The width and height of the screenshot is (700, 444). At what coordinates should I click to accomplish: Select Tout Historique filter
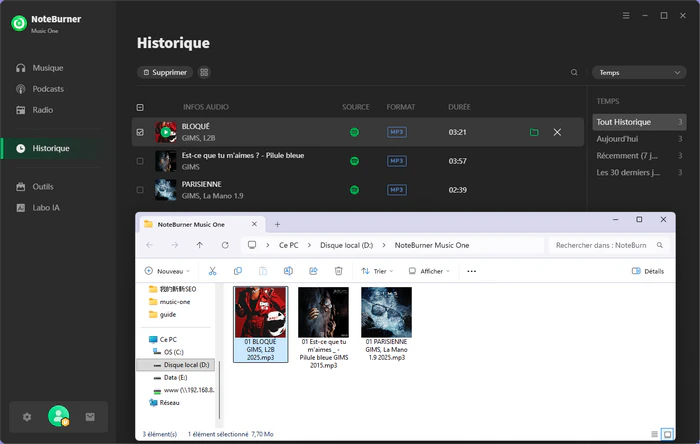[x=639, y=122]
